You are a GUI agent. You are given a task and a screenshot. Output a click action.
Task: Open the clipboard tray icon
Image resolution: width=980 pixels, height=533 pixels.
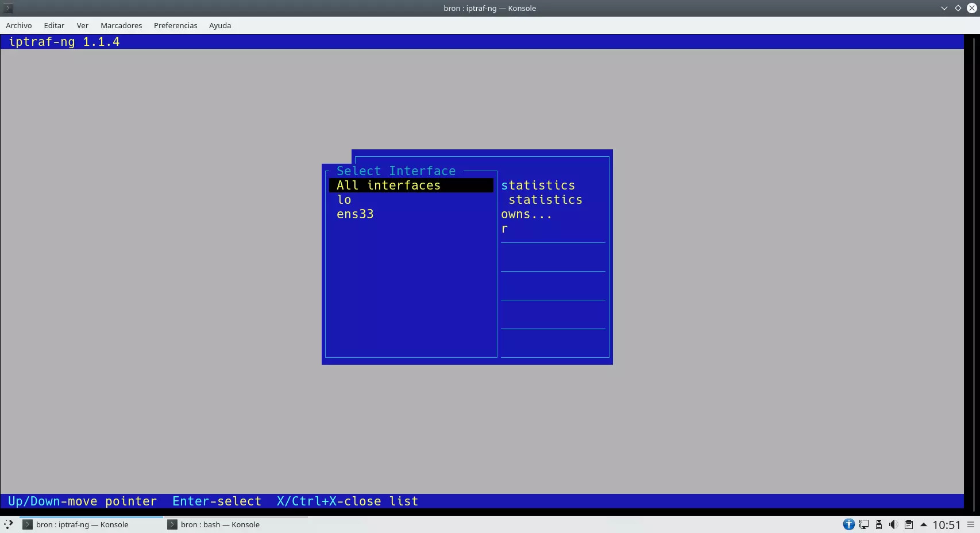click(909, 524)
